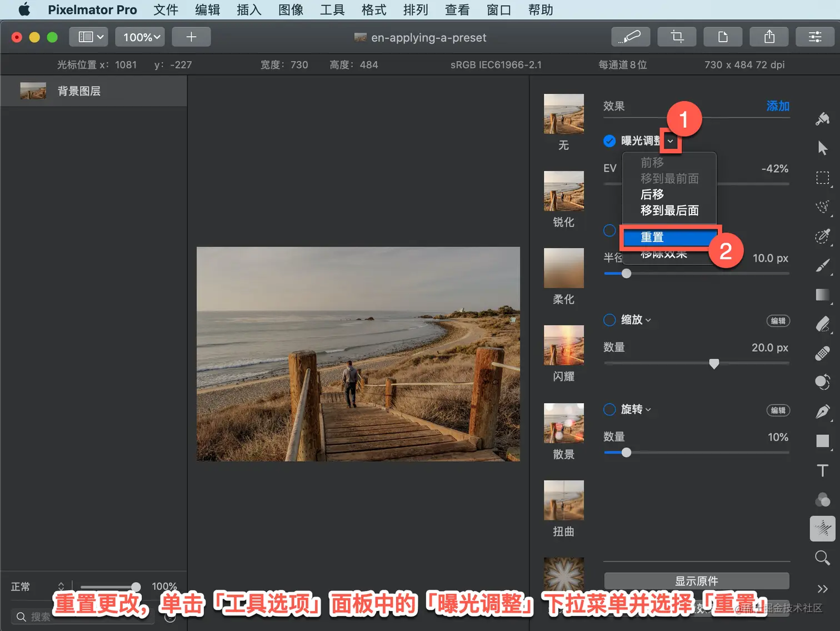The height and width of the screenshot is (631, 840).
Task: Open the 帮助 menu
Action: [x=541, y=9]
